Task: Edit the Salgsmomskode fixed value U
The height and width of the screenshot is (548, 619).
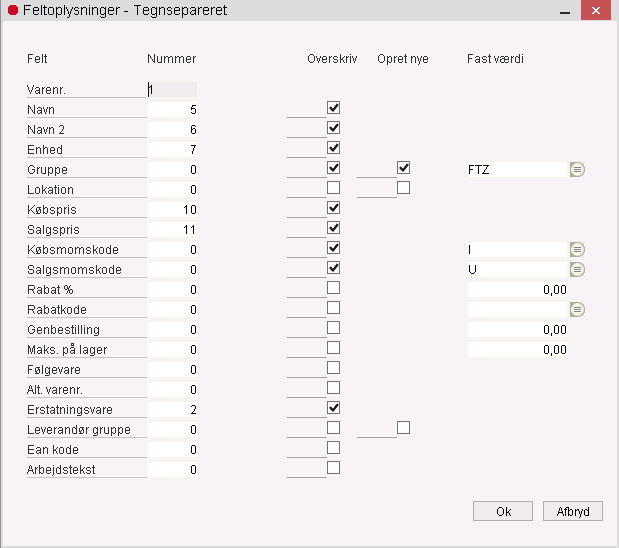Action: click(x=517, y=270)
